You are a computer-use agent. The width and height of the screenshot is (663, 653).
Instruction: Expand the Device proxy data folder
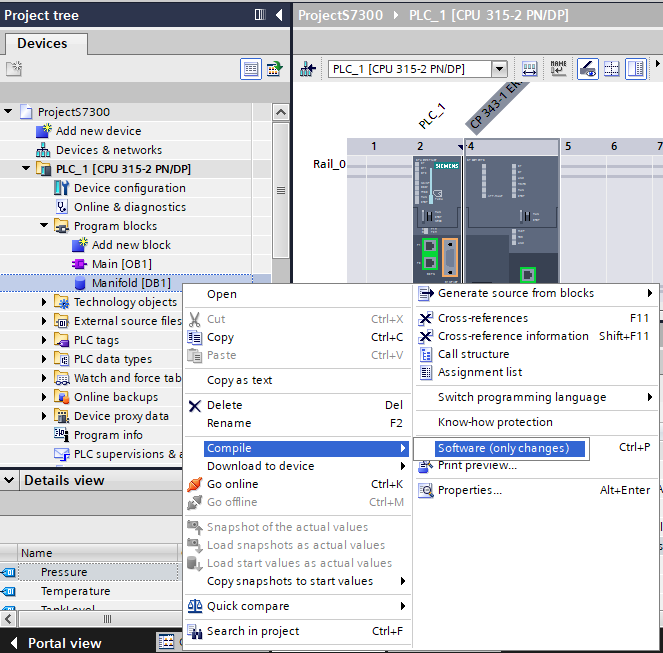click(x=44, y=416)
